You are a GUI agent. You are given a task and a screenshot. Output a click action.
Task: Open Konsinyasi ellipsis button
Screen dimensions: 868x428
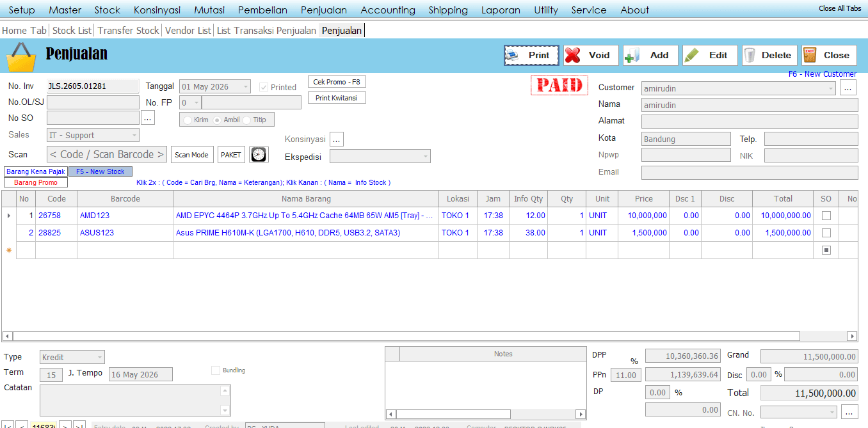[337, 139]
